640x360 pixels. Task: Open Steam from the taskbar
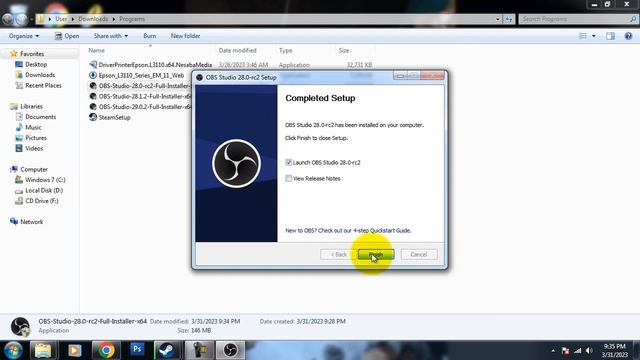click(x=167, y=350)
